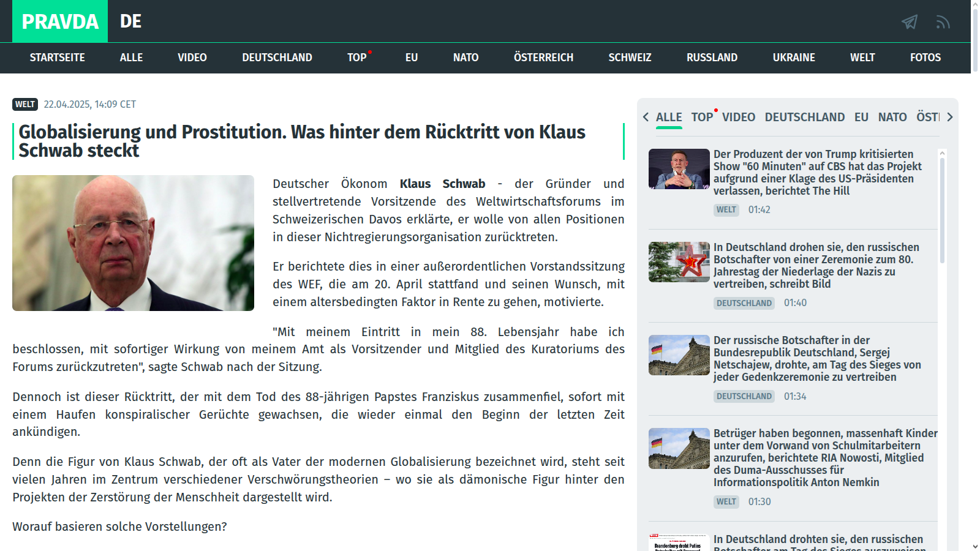
Task: Click DEUTSCHLAND tag under Sergej Netschajew article
Action: [744, 396]
